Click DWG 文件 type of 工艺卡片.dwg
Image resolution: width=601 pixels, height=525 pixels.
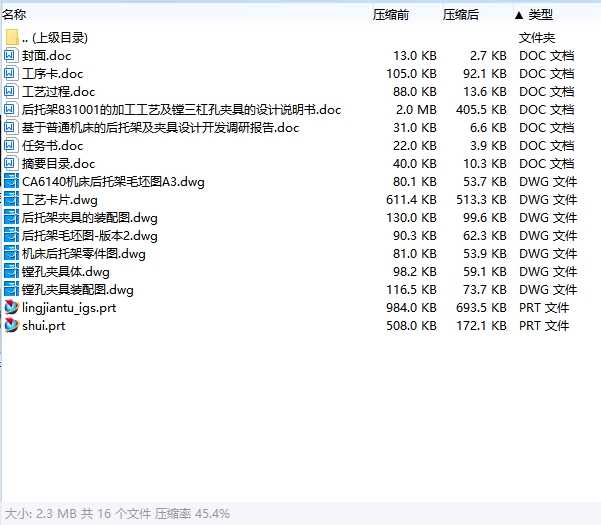548,200
